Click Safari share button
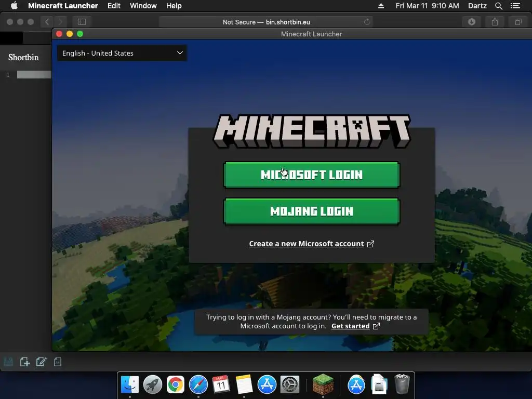The height and width of the screenshot is (399, 532). point(495,22)
